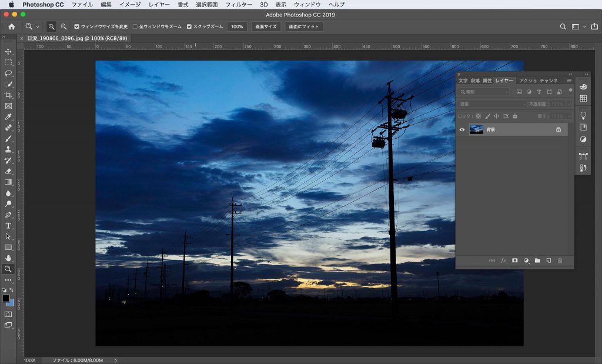Toggle lock all in Layers panel
The width and height of the screenshot is (602, 364).
point(515,116)
